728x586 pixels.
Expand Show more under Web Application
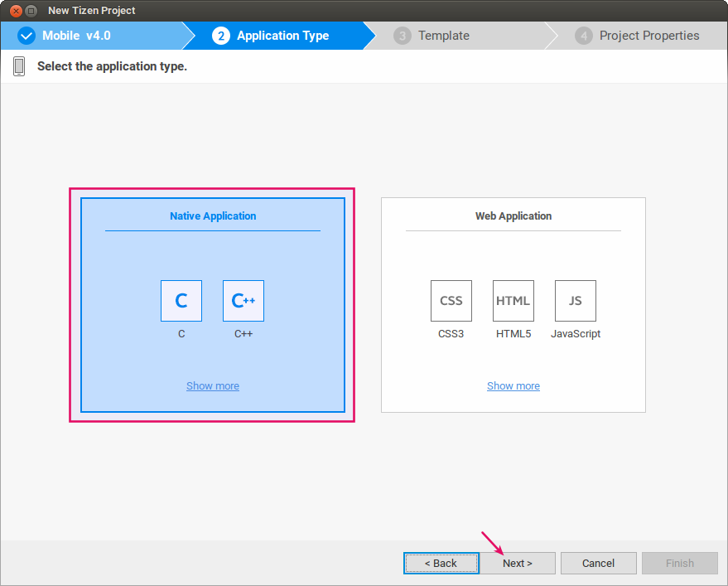pos(513,385)
